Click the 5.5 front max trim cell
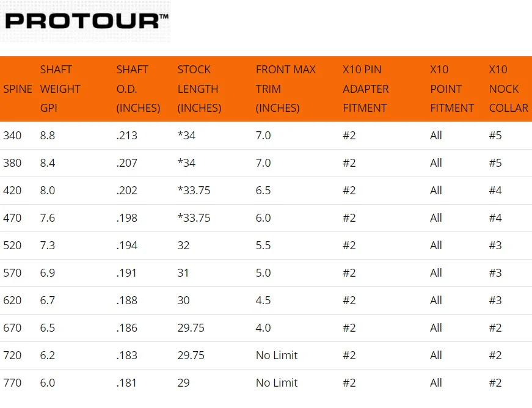The height and width of the screenshot is (408, 532). pyautogui.click(x=263, y=245)
